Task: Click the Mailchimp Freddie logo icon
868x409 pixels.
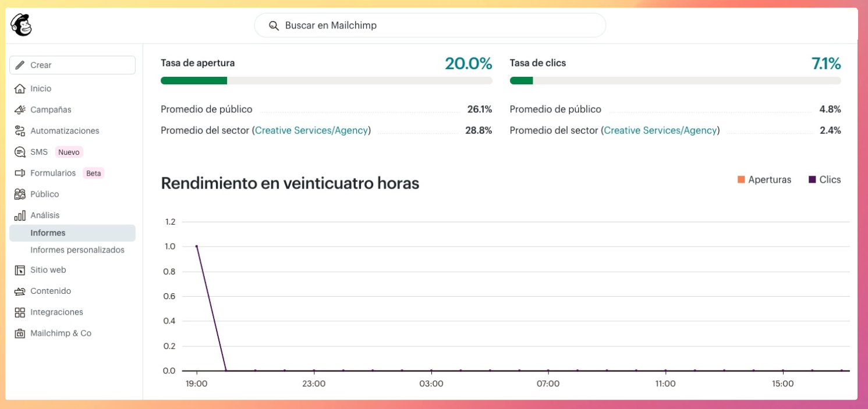Action: tap(21, 25)
